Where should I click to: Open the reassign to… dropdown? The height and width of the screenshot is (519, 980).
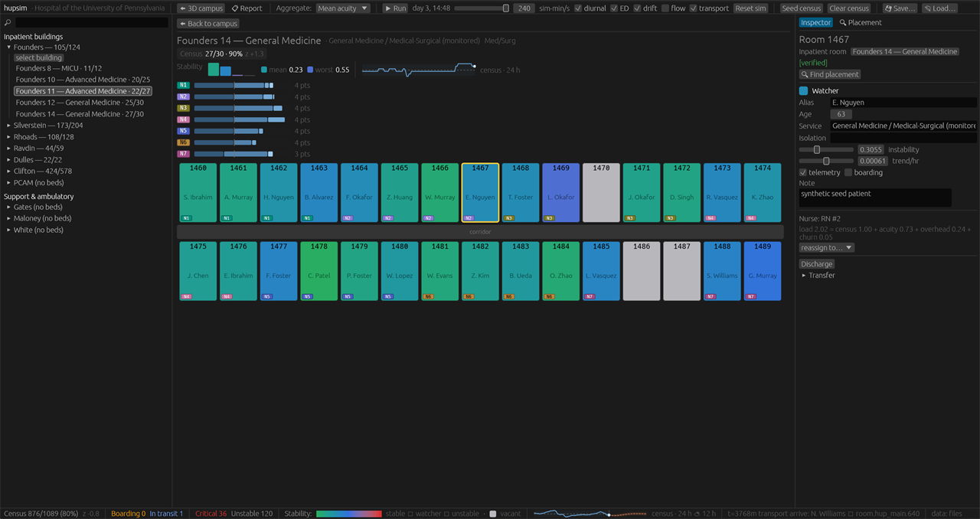click(826, 247)
